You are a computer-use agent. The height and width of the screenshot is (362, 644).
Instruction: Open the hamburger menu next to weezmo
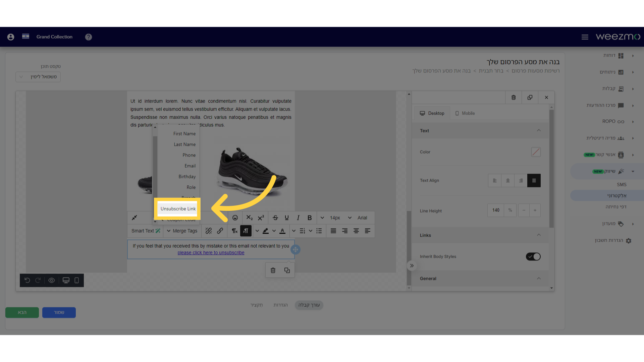click(585, 37)
